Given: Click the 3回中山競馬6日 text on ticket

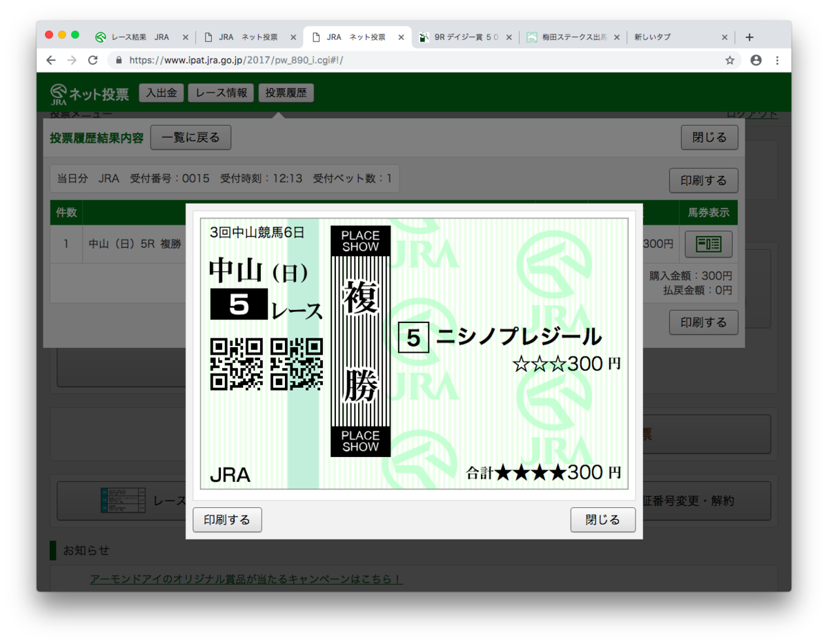Looking at the screenshot, I should (x=257, y=233).
